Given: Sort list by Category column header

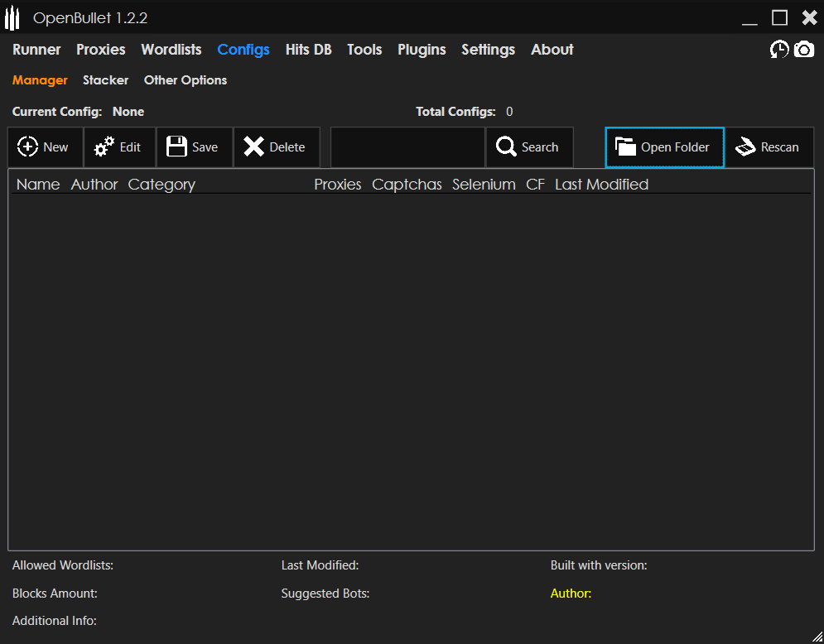Looking at the screenshot, I should (161, 185).
